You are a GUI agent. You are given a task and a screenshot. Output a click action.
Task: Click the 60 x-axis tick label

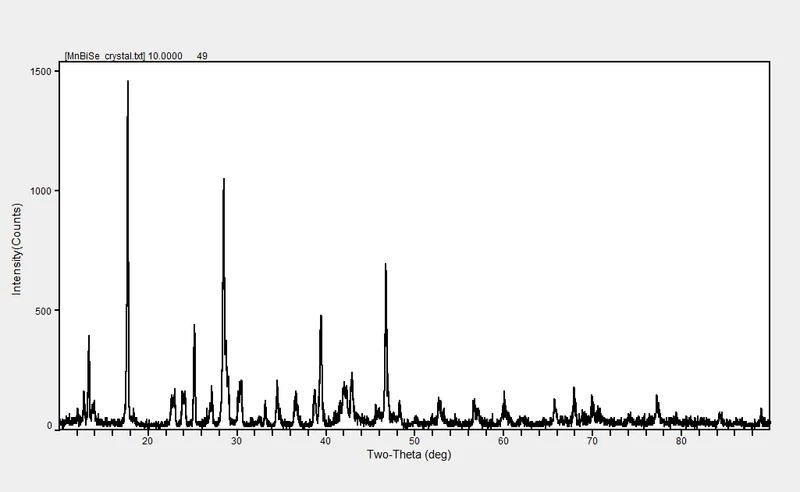pyautogui.click(x=503, y=441)
